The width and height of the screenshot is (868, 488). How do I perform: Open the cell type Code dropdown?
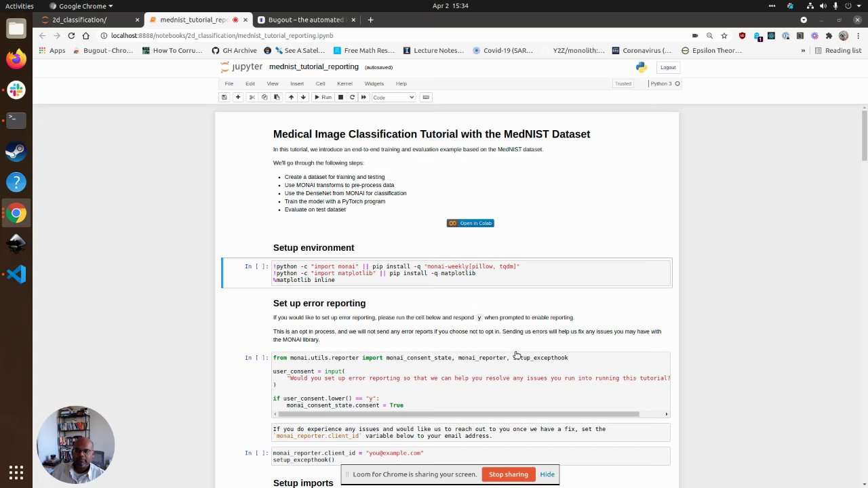pos(393,97)
